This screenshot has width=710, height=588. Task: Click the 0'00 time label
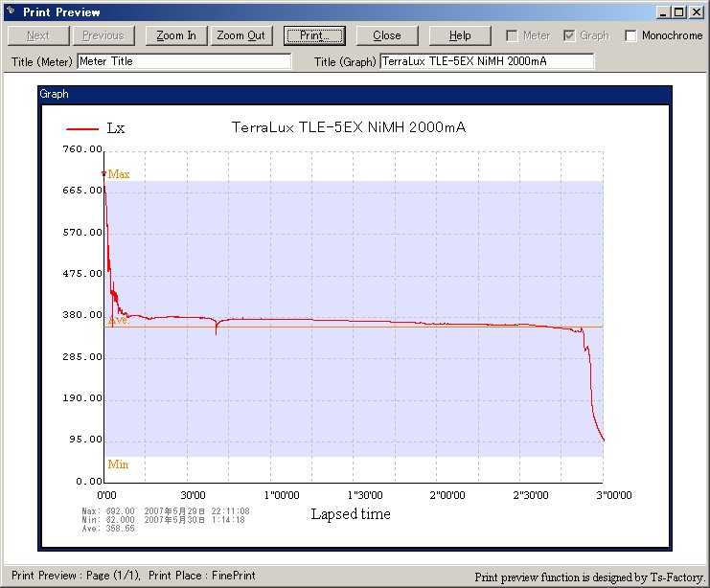(107, 495)
